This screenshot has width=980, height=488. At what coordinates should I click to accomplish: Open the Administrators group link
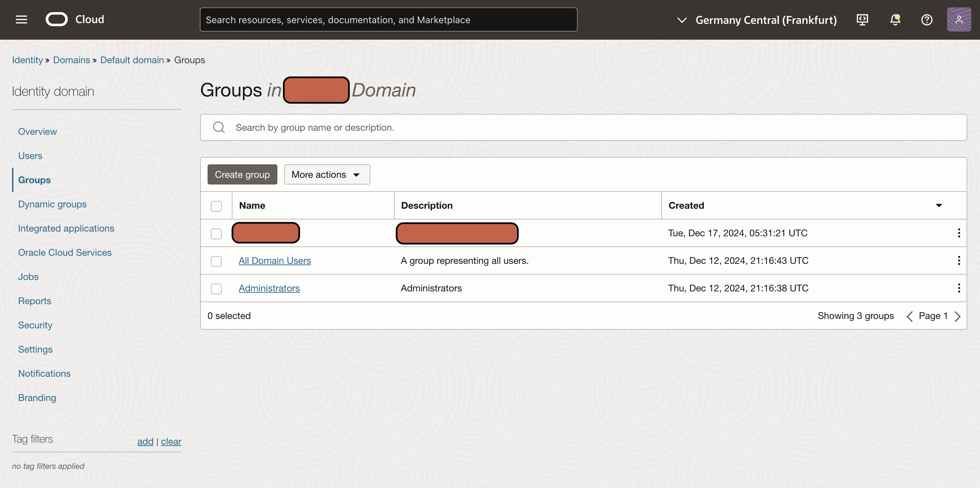[x=269, y=288]
